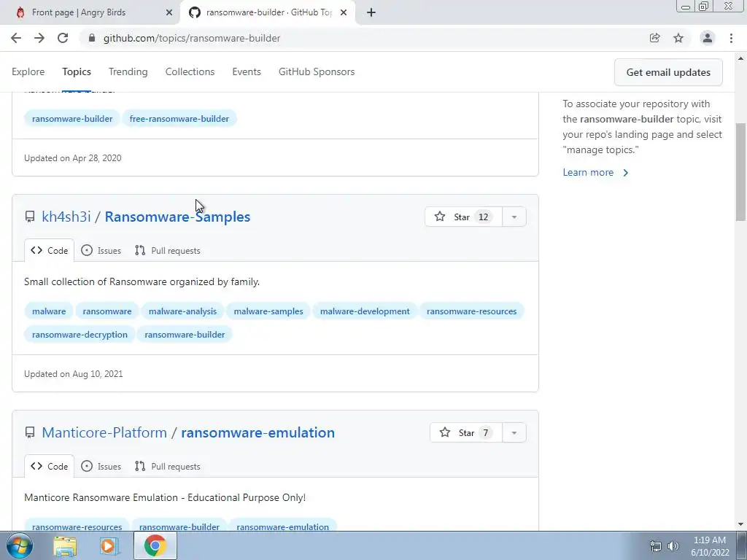Open the volume control in system tray

(x=673, y=546)
